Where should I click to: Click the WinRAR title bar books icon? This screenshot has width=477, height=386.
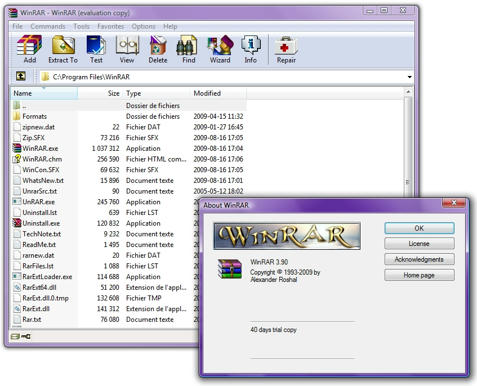point(13,13)
